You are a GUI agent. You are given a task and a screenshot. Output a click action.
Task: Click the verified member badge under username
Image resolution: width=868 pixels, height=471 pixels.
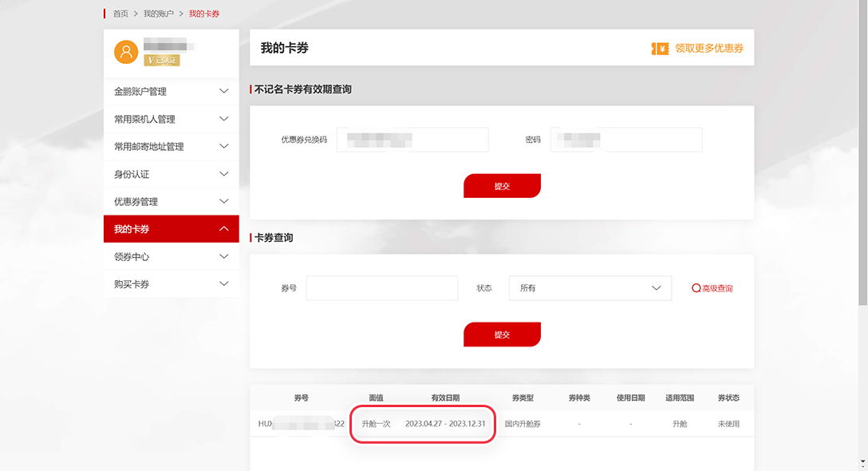(x=161, y=60)
